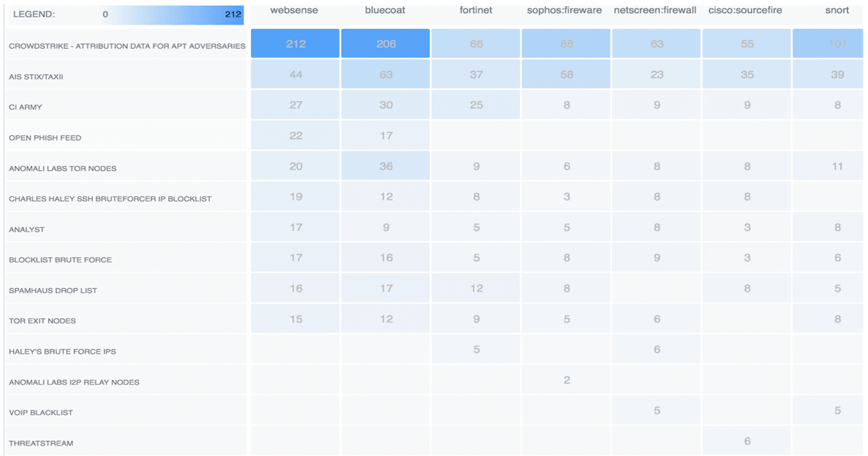Click Spamhaus Drop List fortinet cell 12
This screenshot has height=456, width=868.
click(x=476, y=288)
